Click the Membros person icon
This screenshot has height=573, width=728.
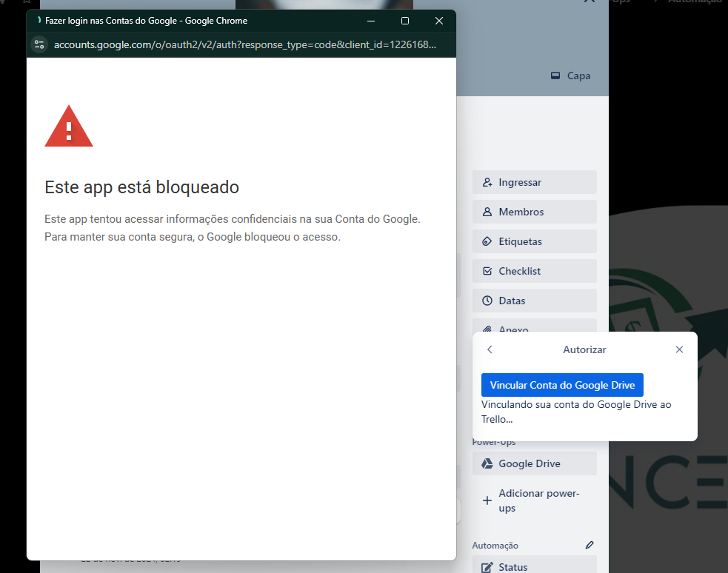coord(487,212)
